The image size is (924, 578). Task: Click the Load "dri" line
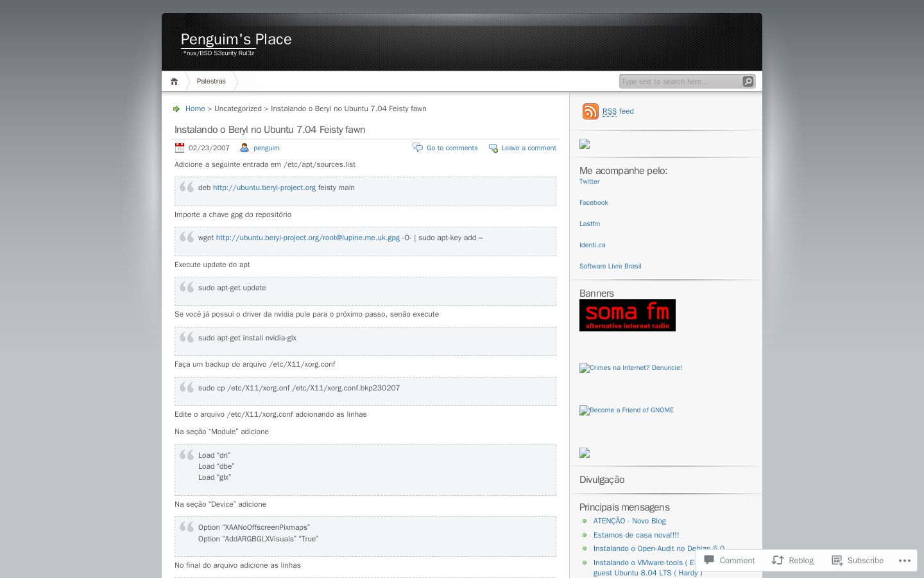point(214,456)
